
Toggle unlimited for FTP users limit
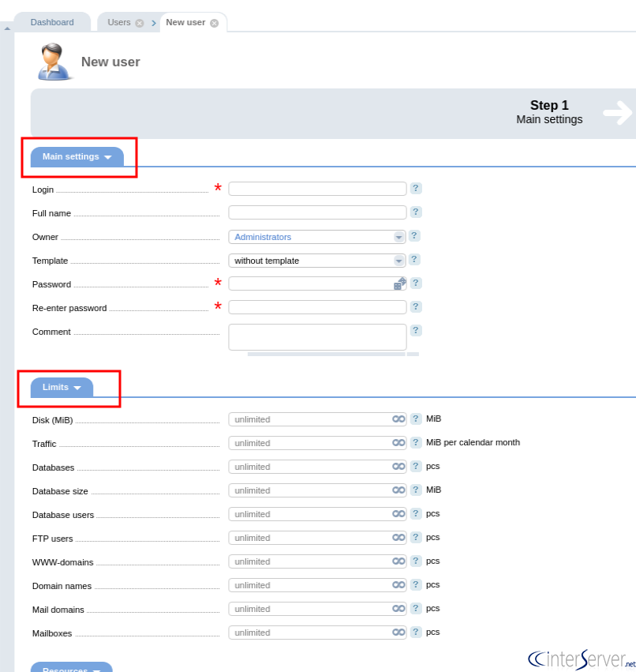pos(398,538)
